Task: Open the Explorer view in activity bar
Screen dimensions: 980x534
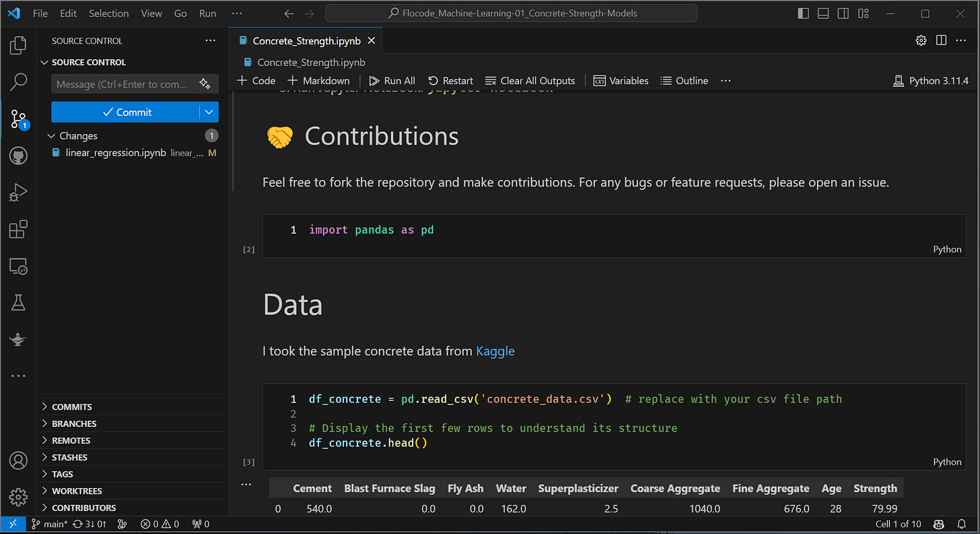Action: tap(18, 46)
